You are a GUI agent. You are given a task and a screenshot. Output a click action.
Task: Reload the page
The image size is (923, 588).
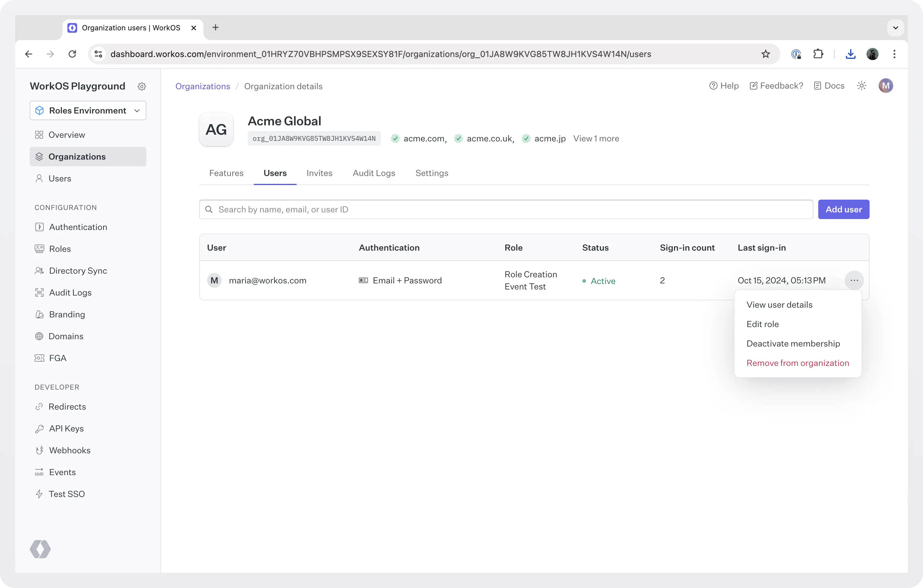[x=72, y=54]
